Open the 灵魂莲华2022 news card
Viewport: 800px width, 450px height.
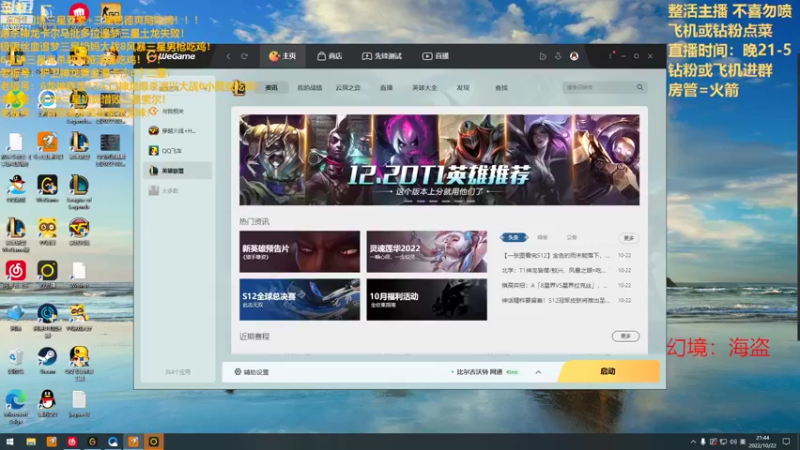point(427,252)
